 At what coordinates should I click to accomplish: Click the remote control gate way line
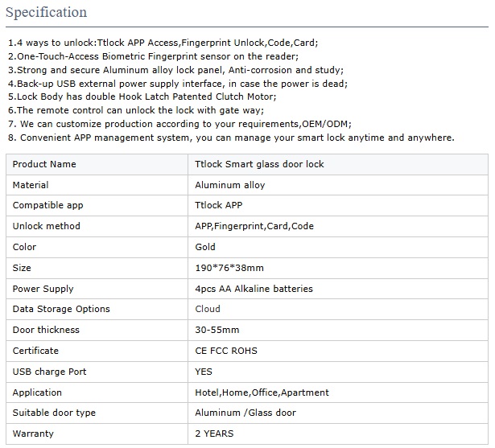pyautogui.click(x=136, y=110)
